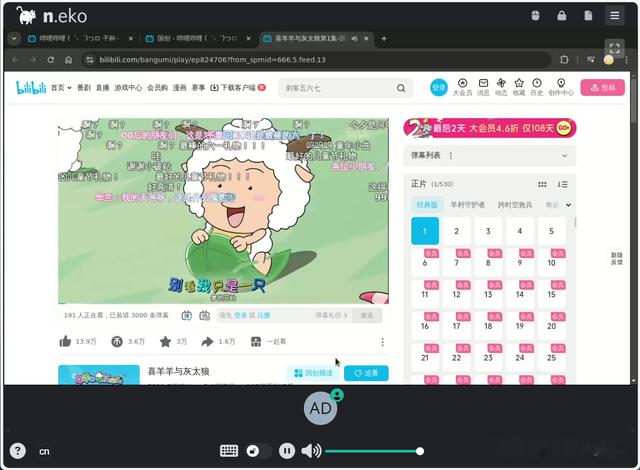Image resolution: width=640 pixels, height=470 pixels.
Task: Open the 大会员4.6折 promotion banner
Action: [x=490, y=128]
